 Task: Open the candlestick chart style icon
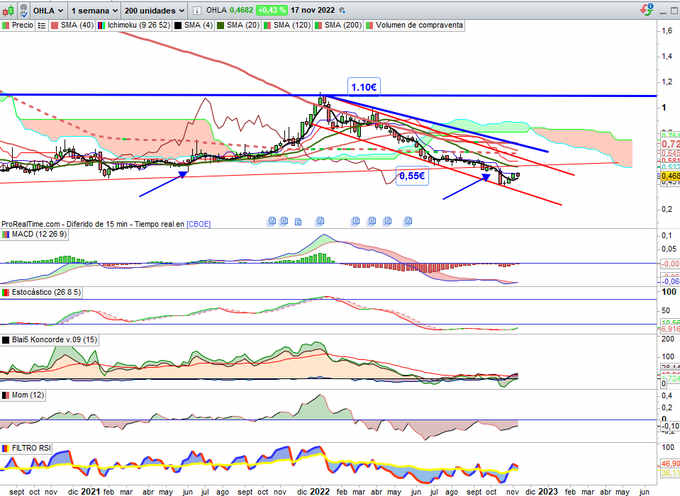[8, 10]
